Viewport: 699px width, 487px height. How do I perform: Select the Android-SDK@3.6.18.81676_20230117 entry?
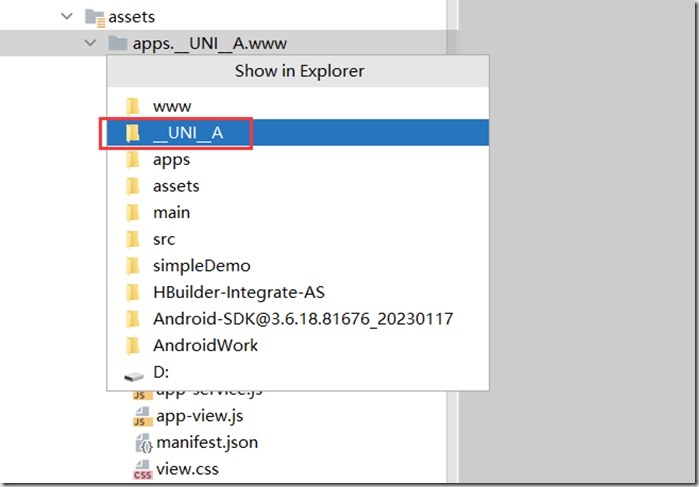click(x=302, y=319)
